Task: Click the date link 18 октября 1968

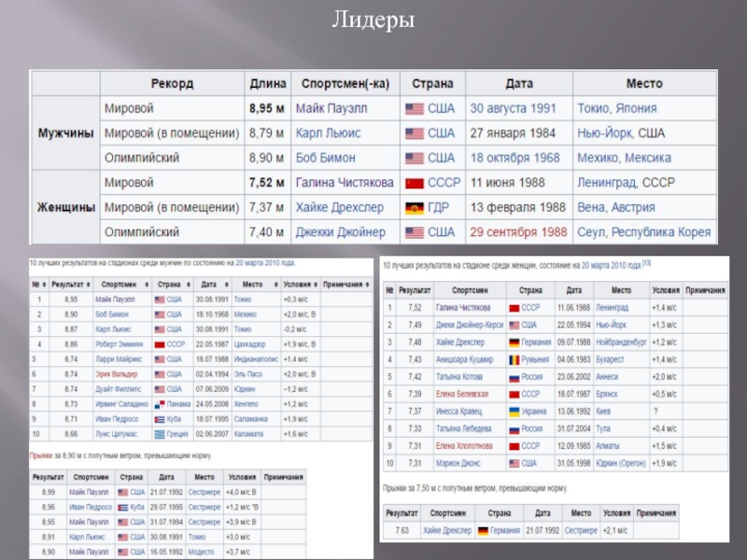Action: [515, 158]
